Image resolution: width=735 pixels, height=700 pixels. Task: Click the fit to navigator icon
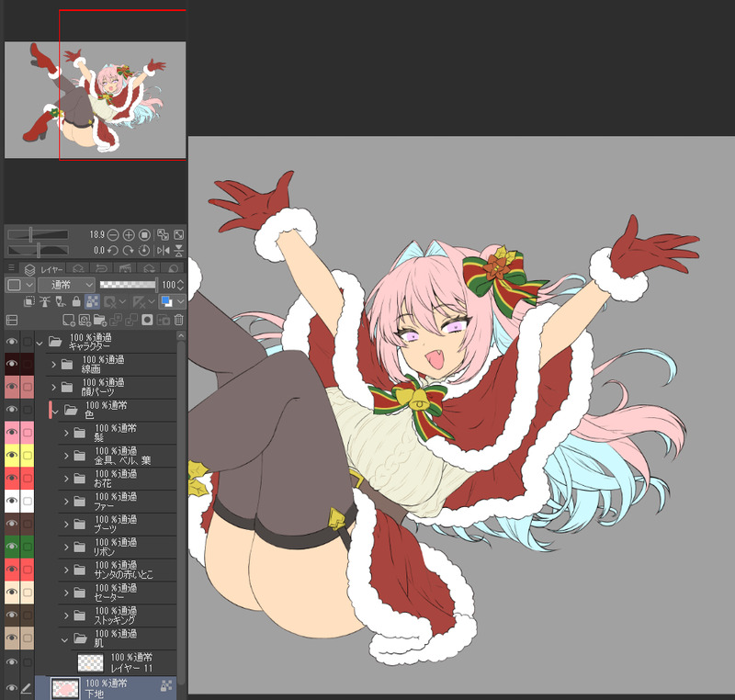click(x=163, y=235)
